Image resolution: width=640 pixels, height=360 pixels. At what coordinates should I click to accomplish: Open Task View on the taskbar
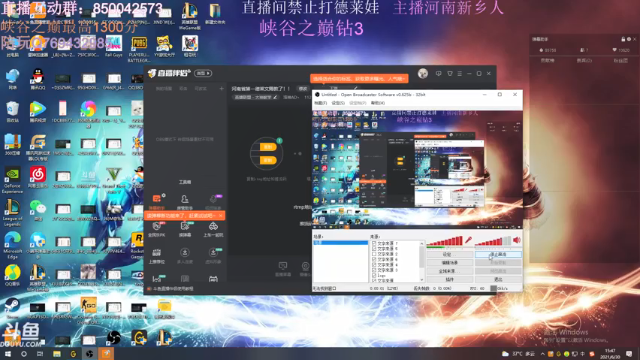40,354
